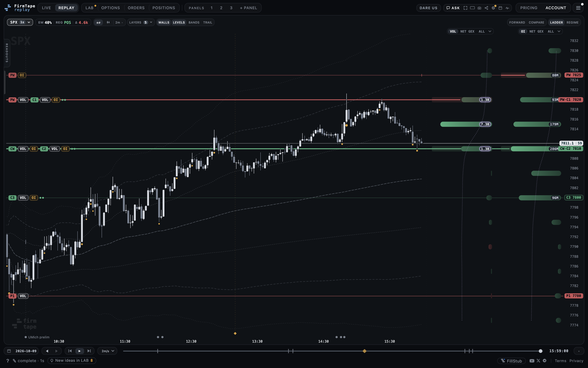
Task: Click the help question mark icon
Action: pos(8,361)
